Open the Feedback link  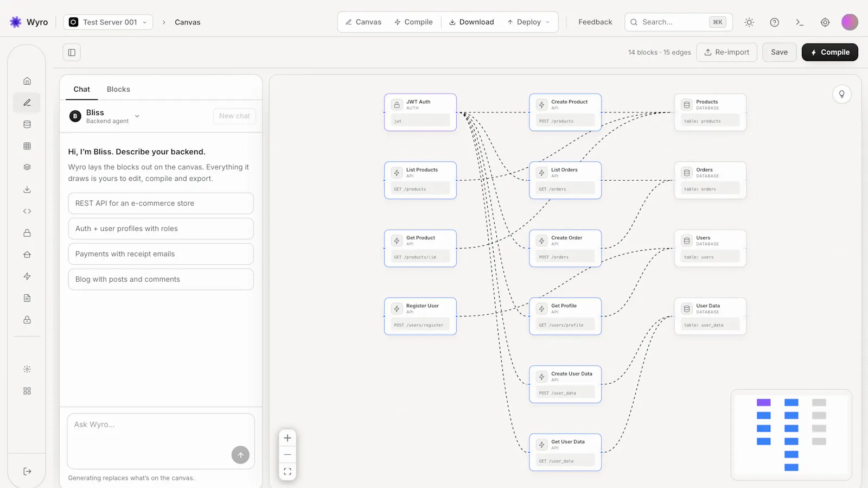pyautogui.click(x=595, y=22)
